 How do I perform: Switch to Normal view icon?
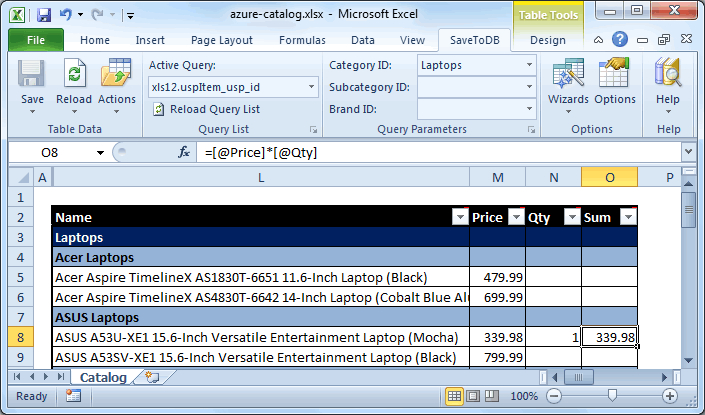click(x=455, y=396)
